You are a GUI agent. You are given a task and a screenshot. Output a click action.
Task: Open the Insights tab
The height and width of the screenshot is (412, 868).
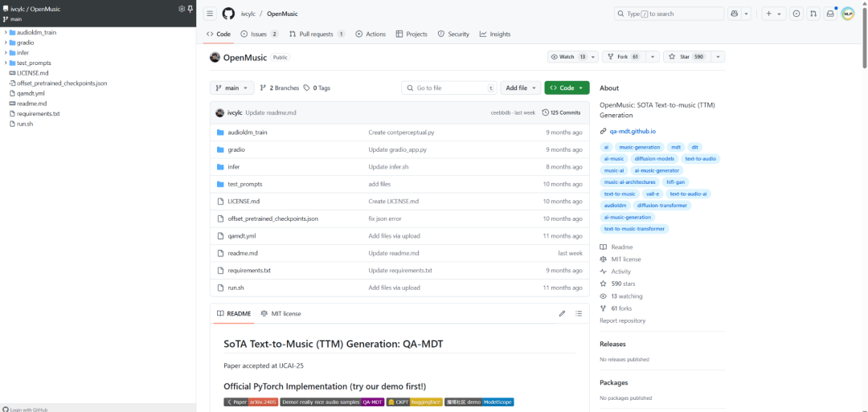pyautogui.click(x=495, y=34)
